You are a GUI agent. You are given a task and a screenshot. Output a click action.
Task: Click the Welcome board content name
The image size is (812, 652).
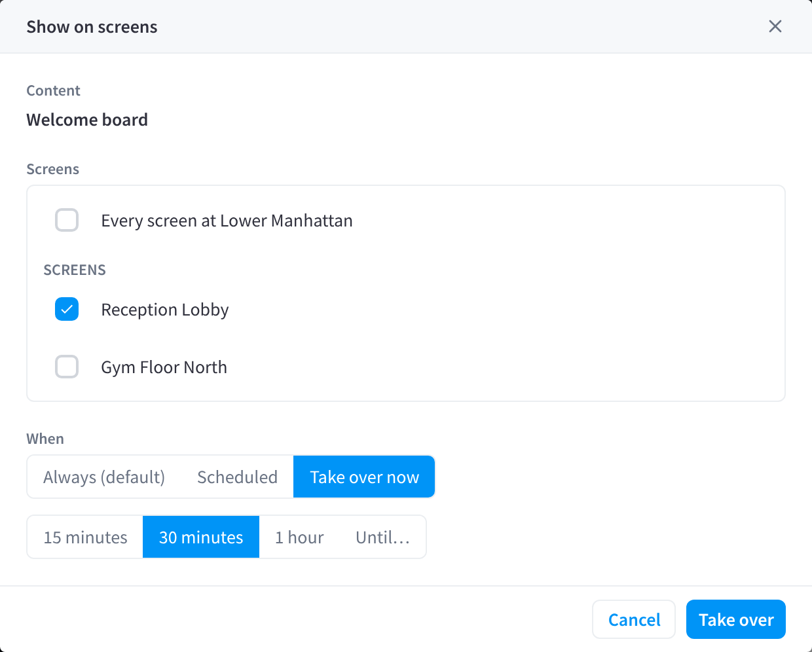click(87, 120)
